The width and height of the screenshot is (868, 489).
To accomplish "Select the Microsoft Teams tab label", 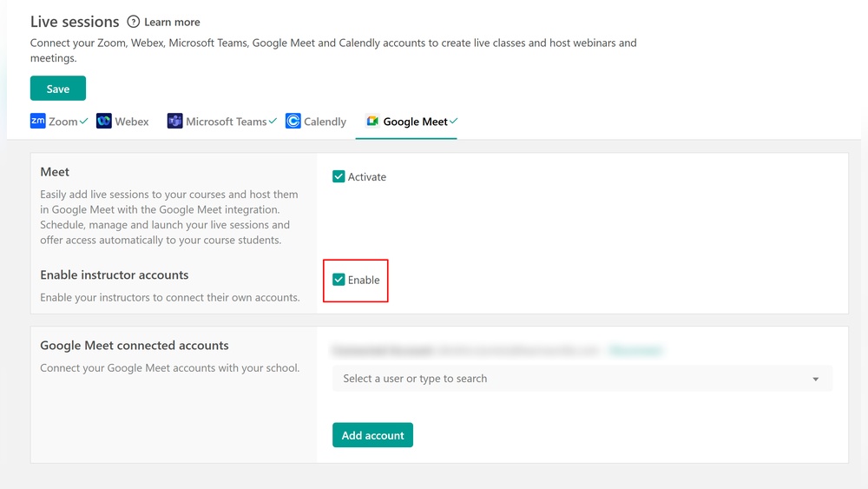I will (226, 122).
